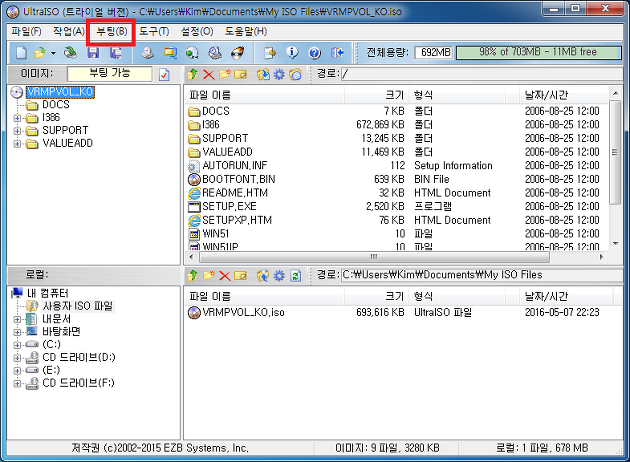Click the Image information (i) icon

click(x=292, y=53)
